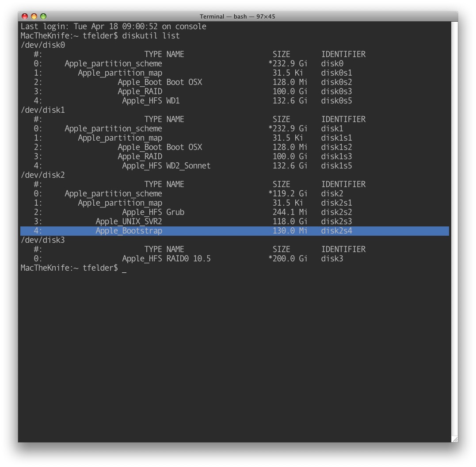Click identifier 'disk0s3'

(337, 92)
